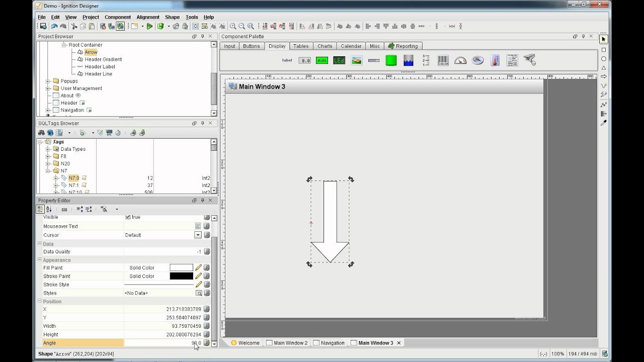
Task: Toggle categorized view in Property Editor
Action: click(40, 209)
